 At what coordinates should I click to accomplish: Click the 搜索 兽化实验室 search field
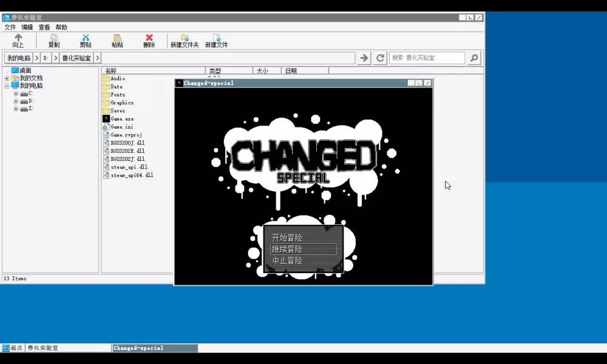tap(427, 58)
